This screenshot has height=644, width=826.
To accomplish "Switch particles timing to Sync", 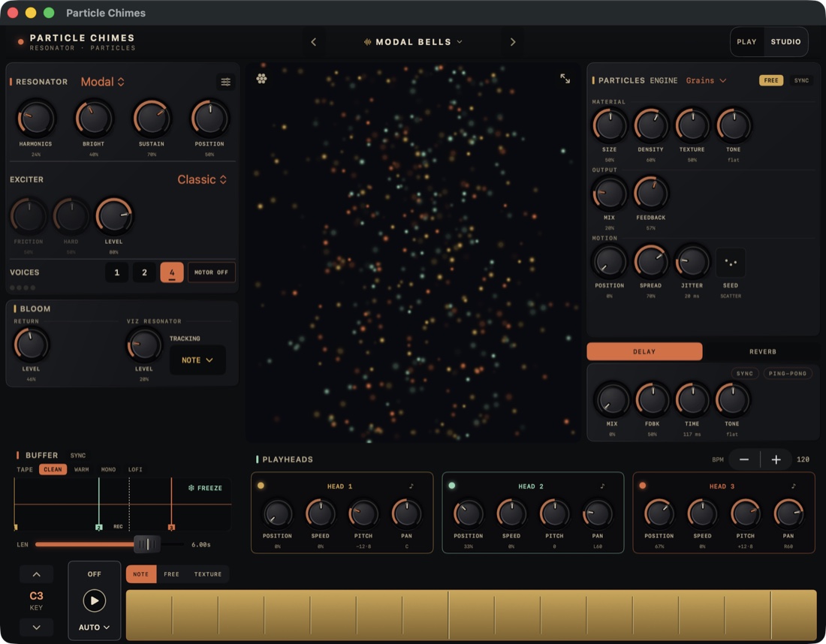I will [x=800, y=80].
